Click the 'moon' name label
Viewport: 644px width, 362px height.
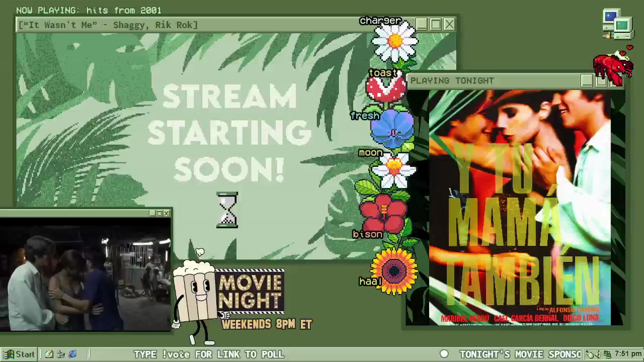click(x=371, y=153)
